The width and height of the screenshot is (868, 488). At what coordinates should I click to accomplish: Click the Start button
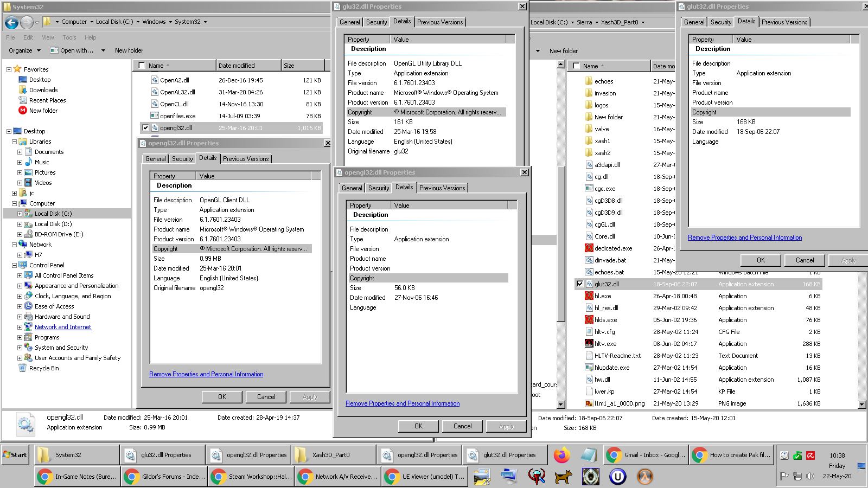click(15, 455)
